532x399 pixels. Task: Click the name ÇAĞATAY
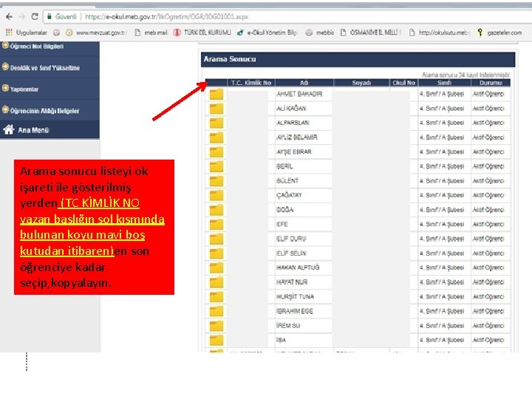(289, 195)
